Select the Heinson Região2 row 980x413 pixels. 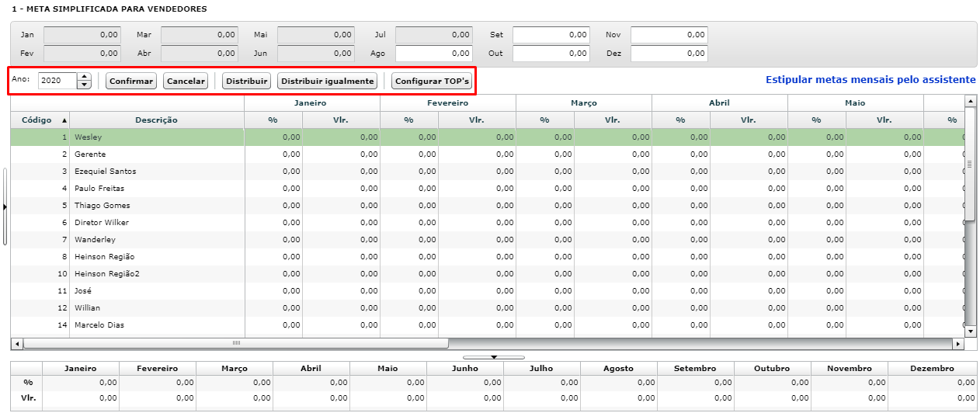488,274
